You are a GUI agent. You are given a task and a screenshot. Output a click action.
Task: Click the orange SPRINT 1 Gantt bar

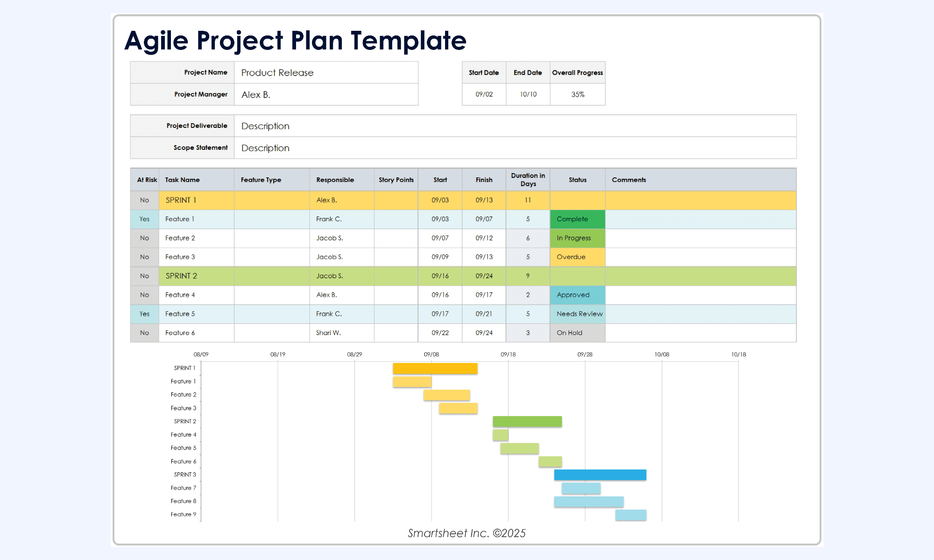pyautogui.click(x=435, y=368)
